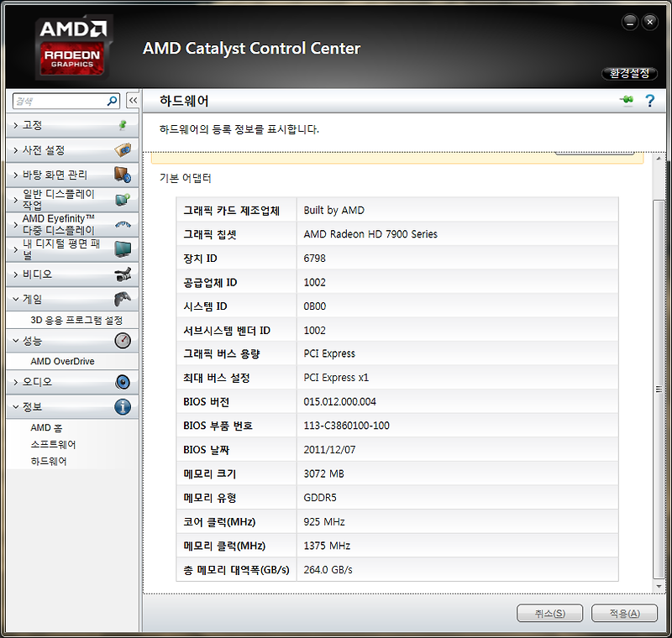The height and width of the screenshot is (638, 672).
Task: Click the 사전 설정 presets icon
Action: pos(123,150)
